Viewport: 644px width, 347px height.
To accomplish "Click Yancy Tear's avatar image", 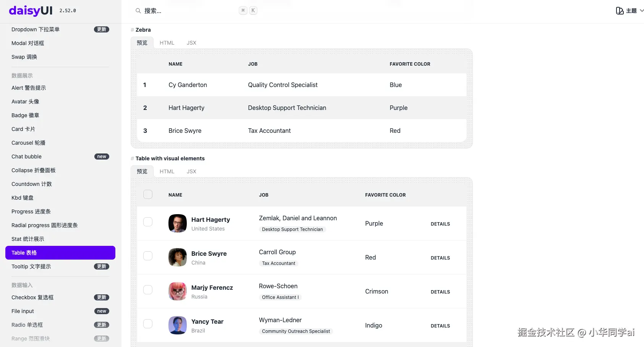I will pos(177,325).
